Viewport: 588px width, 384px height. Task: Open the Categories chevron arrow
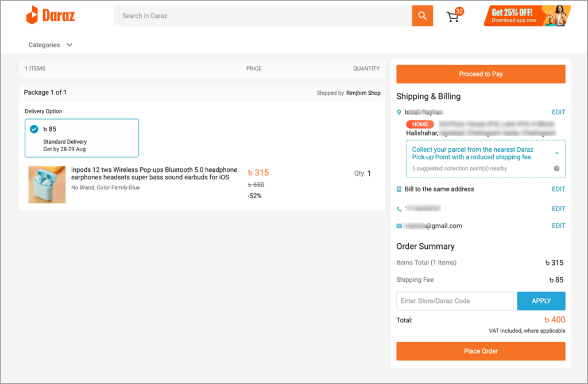click(x=68, y=44)
